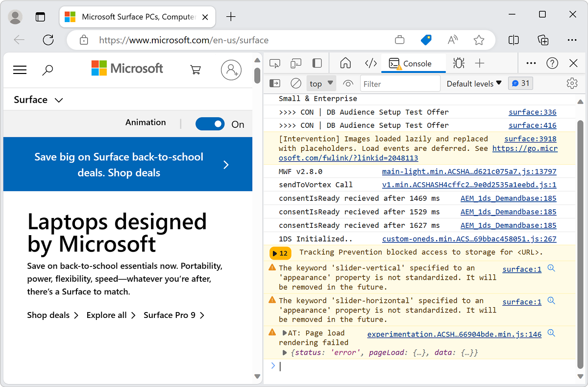Follow the surface:3918 source link
The width and height of the screenshot is (588, 387).
click(530, 139)
